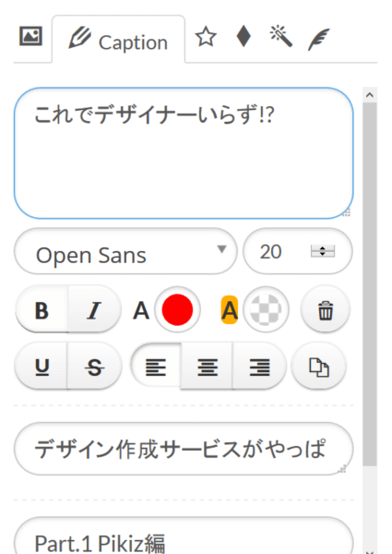Pick the red text color swatch
Viewport: 392px width, 554px height.
pyautogui.click(x=177, y=310)
